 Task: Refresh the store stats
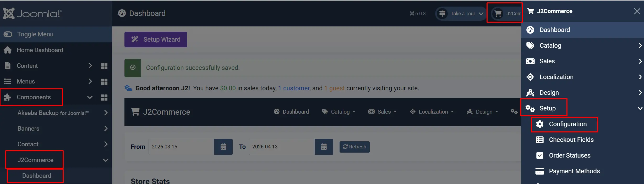[x=354, y=147]
